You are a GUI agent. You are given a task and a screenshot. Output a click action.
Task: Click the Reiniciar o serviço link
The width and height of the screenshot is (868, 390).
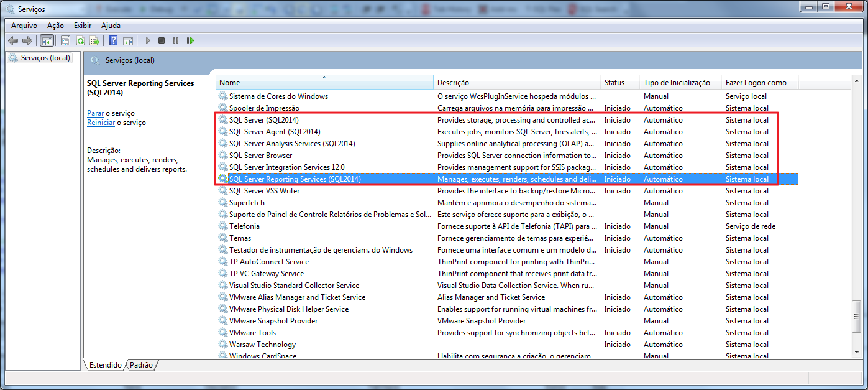101,123
